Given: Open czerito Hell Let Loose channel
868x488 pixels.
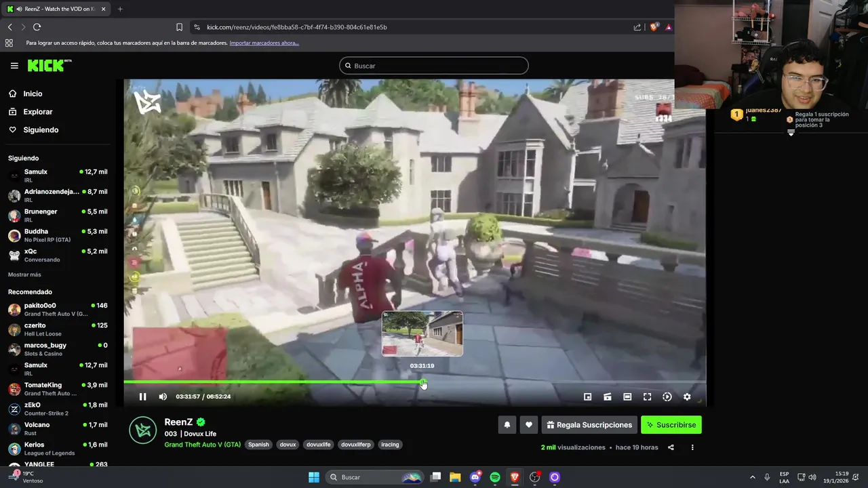Looking at the screenshot, I should point(58,329).
